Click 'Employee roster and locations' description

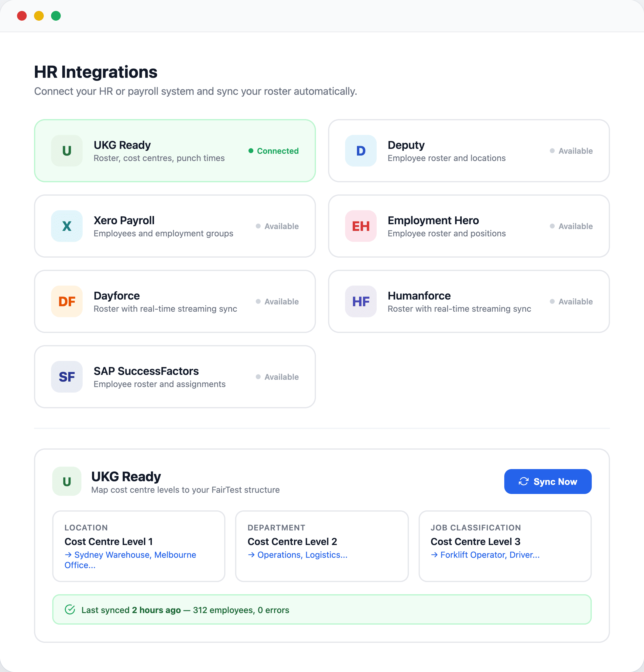coord(447,158)
